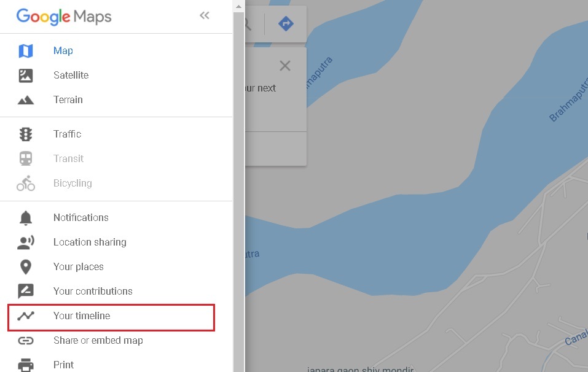The image size is (588, 372).
Task: Switch to Terrain view
Action: [x=68, y=100]
